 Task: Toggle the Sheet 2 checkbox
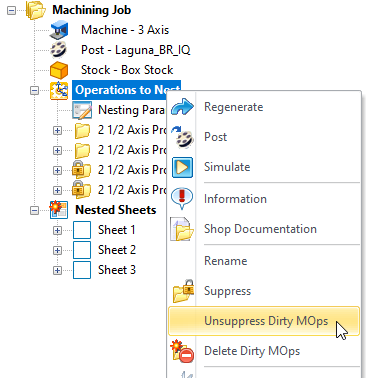(82, 250)
